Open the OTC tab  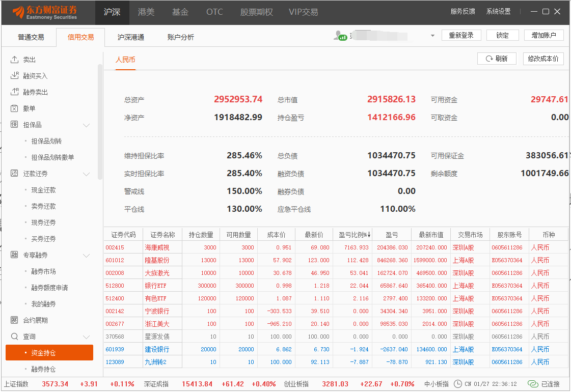214,12
